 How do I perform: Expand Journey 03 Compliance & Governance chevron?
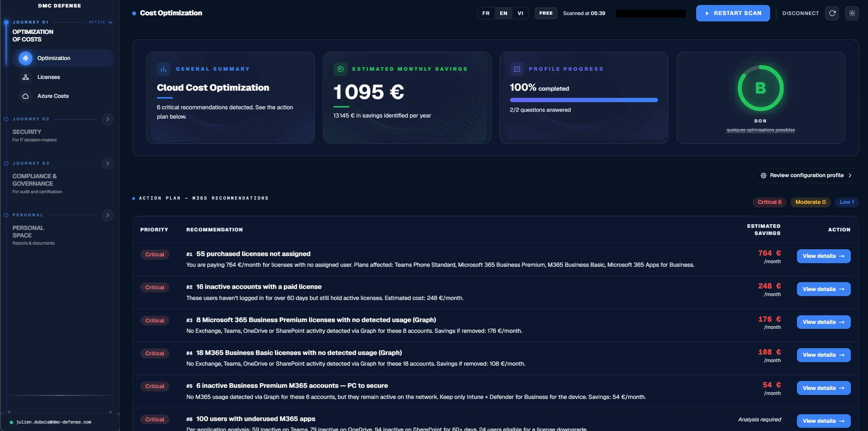(x=108, y=164)
